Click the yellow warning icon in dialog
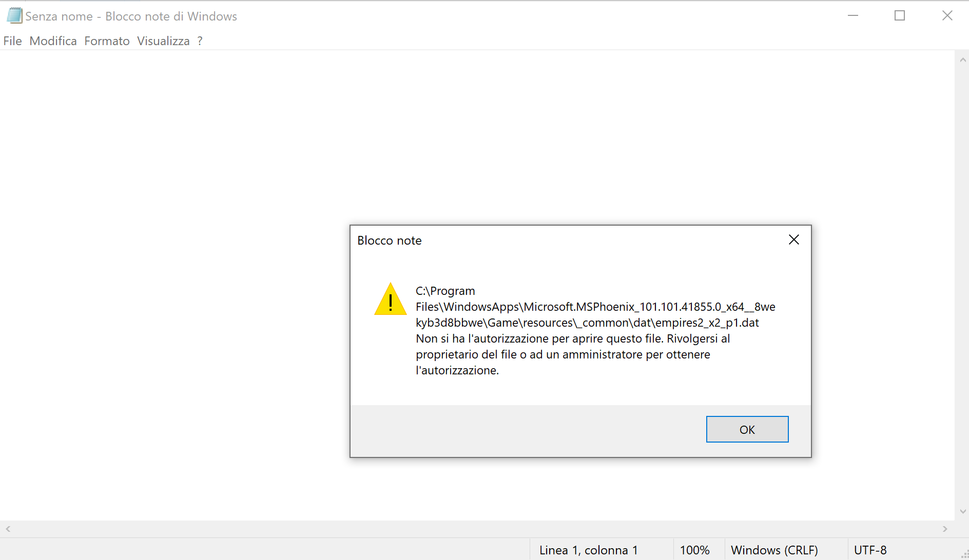The width and height of the screenshot is (969, 560). 391,299
